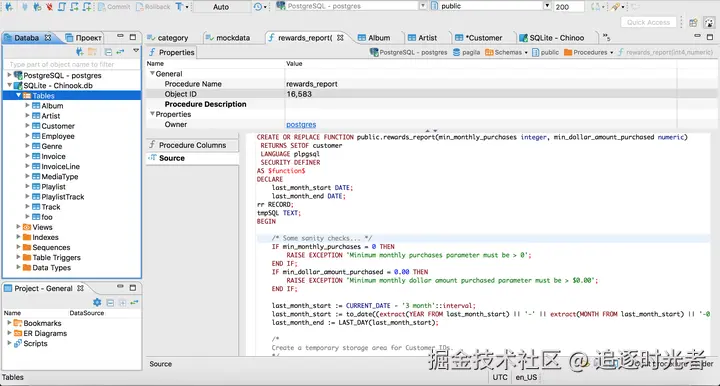The image size is (720, 386).
Task: Click the PlaylistTrack table icon
Action: (x=36, y=196)
